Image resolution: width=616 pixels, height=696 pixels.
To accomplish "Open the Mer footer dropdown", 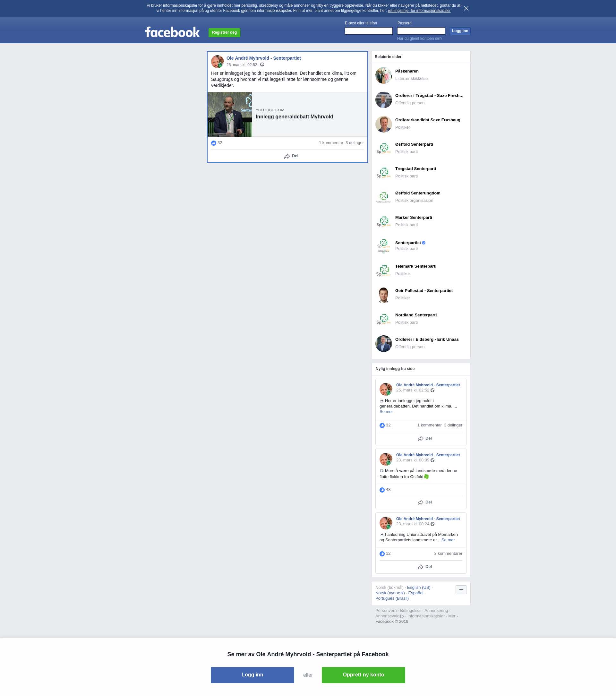I will (453, 616).
